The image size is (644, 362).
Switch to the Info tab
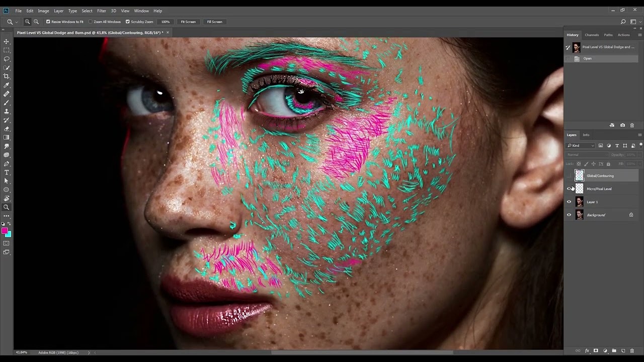586,135
